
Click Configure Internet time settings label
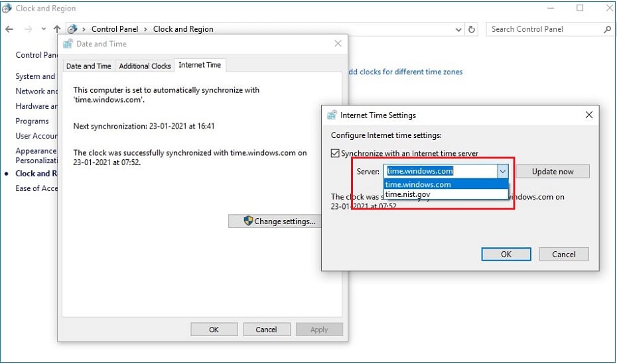(386, 135)
